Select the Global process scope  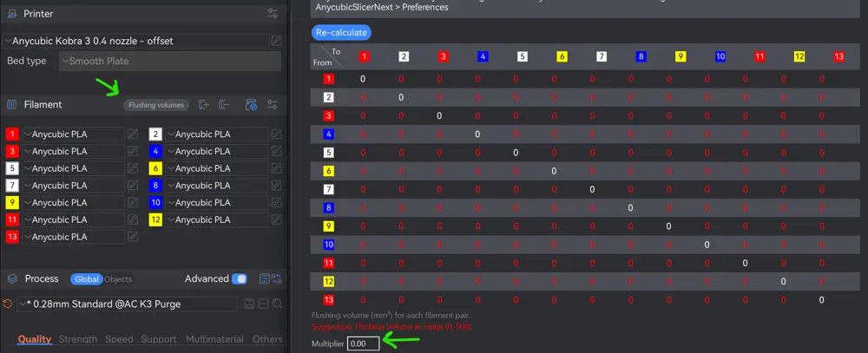pyautogui.click(x=87, y=279)
